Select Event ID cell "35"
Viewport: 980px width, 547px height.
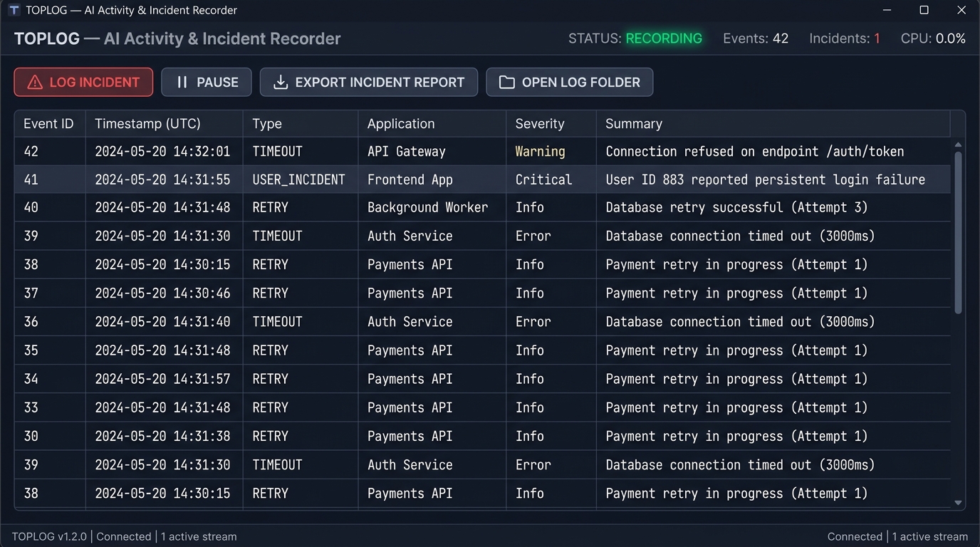coord(31,350)
